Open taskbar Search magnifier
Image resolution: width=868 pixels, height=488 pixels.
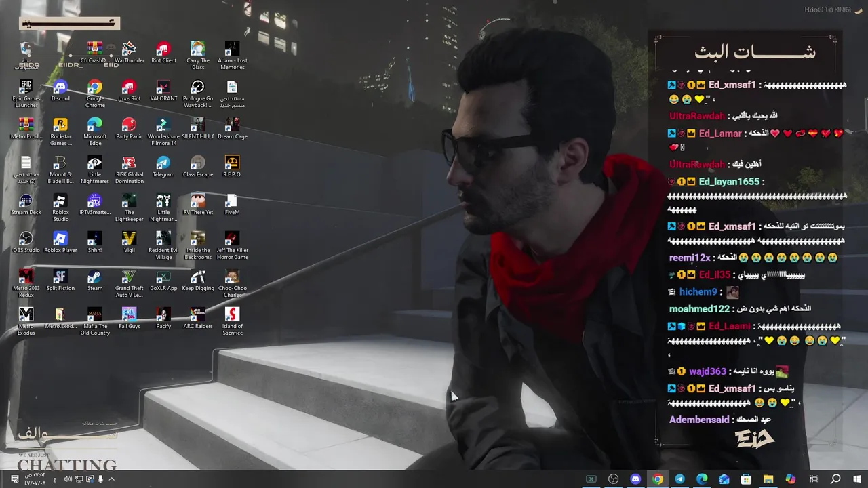pyautogui.click(x=835, y=479)
